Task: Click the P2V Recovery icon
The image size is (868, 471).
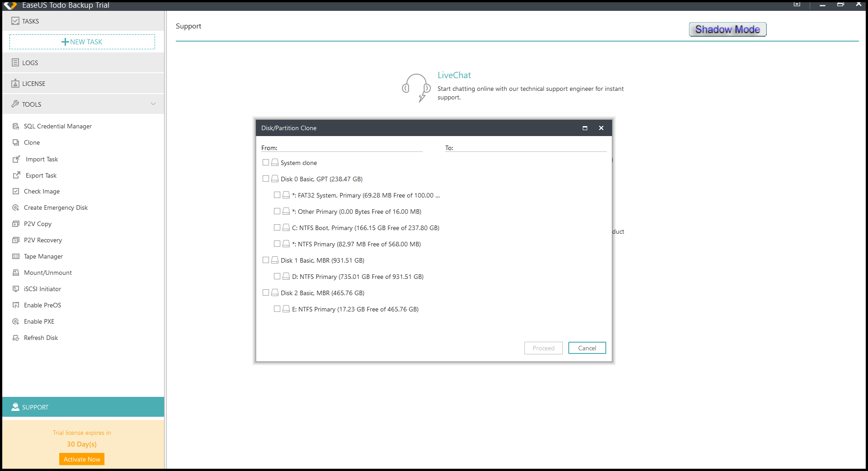Action: coord(16,240)
